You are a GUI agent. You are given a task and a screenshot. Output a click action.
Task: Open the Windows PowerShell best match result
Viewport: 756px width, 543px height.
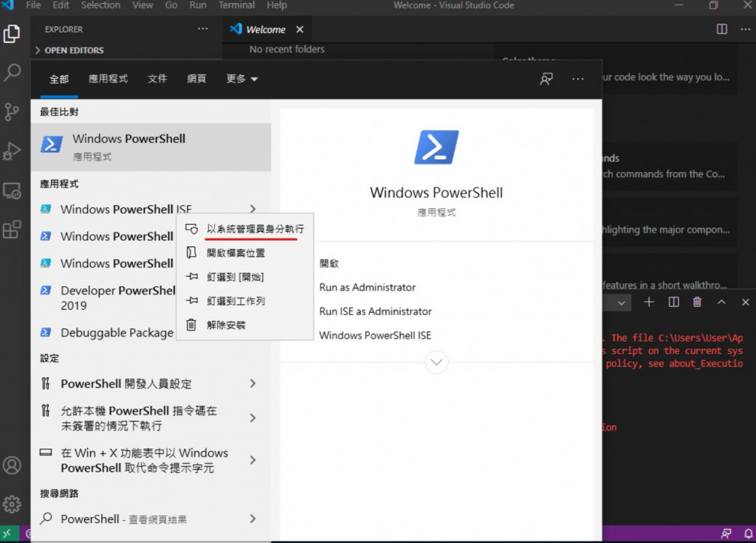coord(151,147)
